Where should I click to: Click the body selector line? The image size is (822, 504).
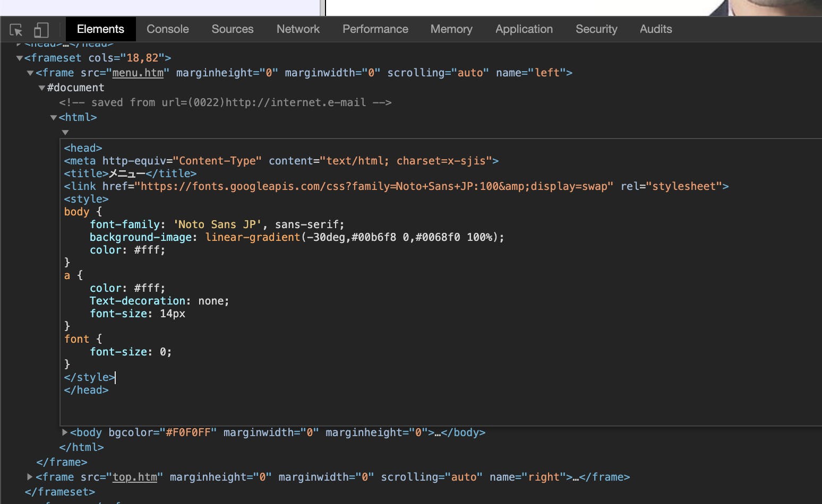[83, 212]
